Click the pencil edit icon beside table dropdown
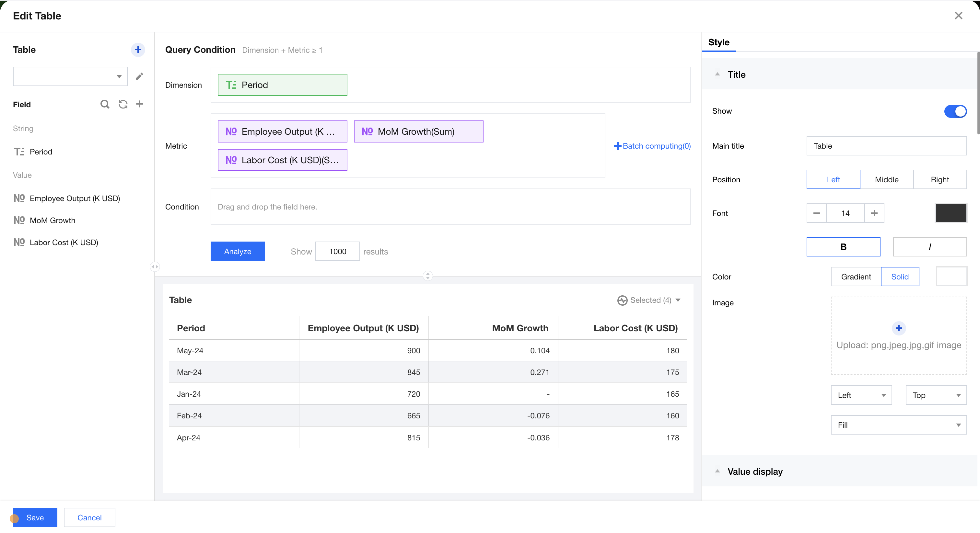The width and height of the screenshot is (980, 533). 140,76
